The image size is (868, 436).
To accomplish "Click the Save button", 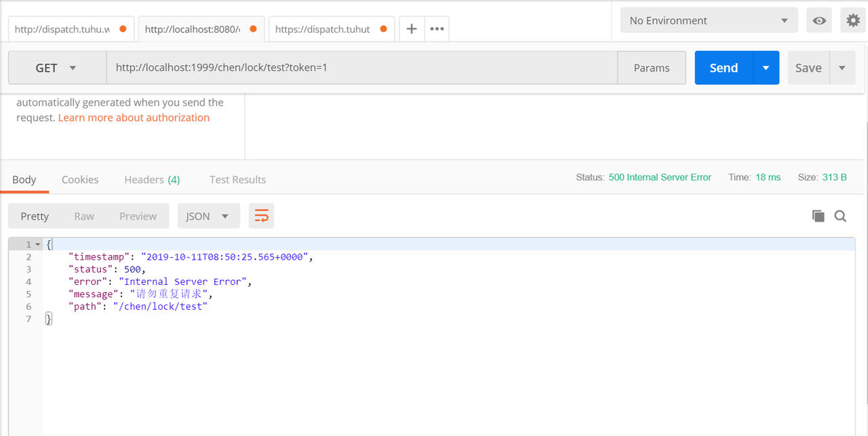I will pyautogui.click(x=808, y=68).
